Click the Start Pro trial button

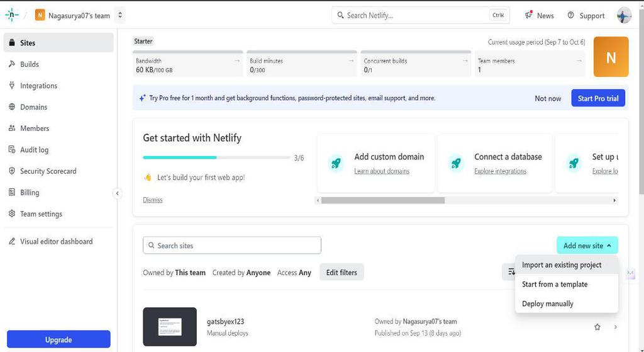point(598,98)
